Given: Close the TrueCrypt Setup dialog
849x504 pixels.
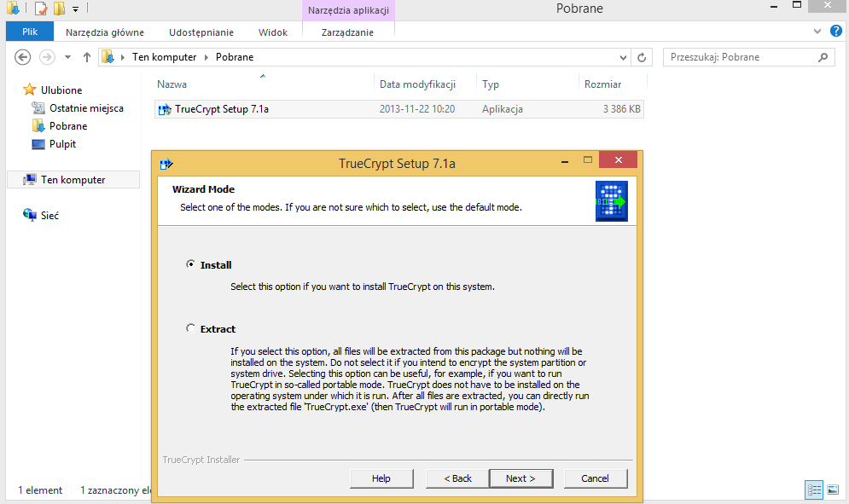Looking at the screenshot, I should click(619, 159).
